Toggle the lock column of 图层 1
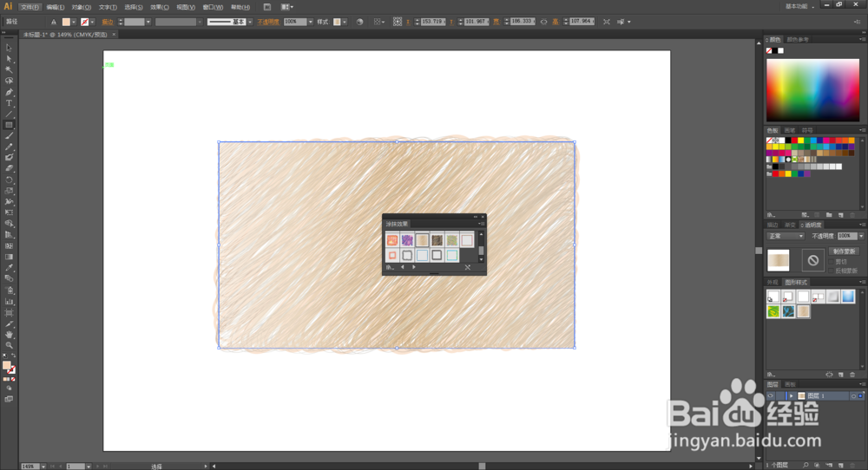The image size is (868, 470). (x=780, y=396)
